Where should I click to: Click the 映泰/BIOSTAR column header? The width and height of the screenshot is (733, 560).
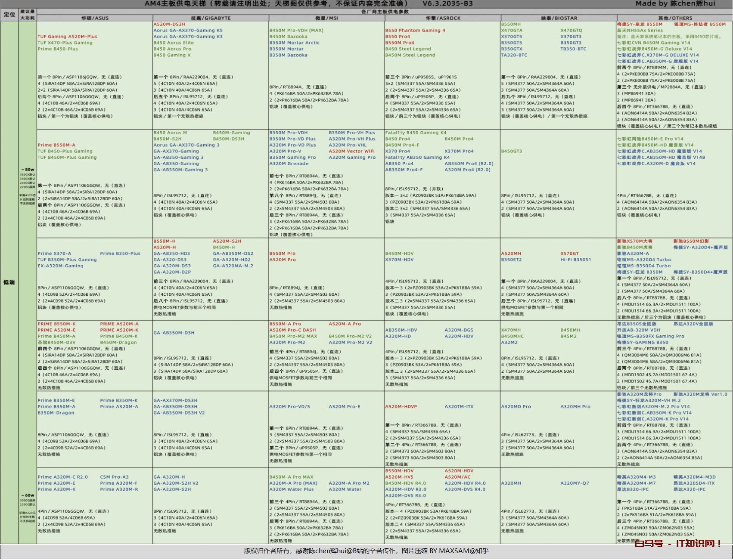click(x=559, y=18)
